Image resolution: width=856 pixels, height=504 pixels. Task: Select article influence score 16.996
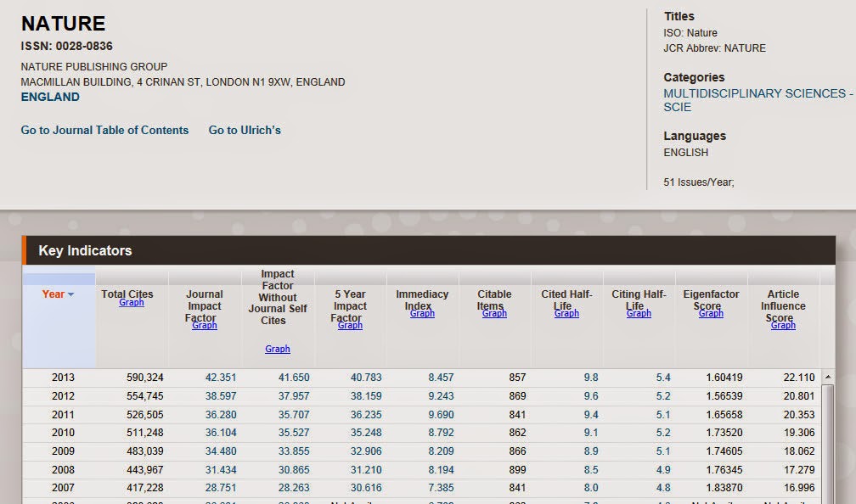pyautogui.click(x=798, y=488)
